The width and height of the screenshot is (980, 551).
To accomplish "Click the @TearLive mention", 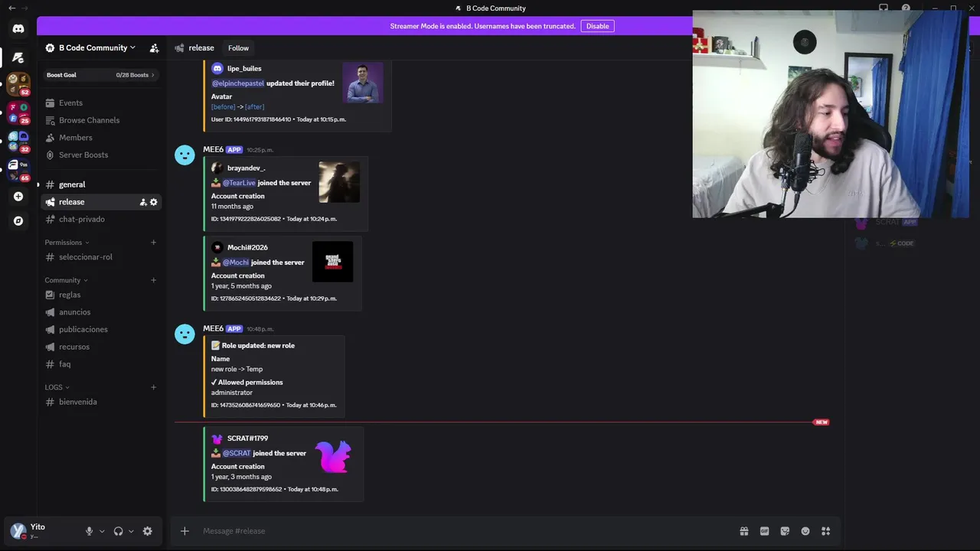I will coord(239,183).
